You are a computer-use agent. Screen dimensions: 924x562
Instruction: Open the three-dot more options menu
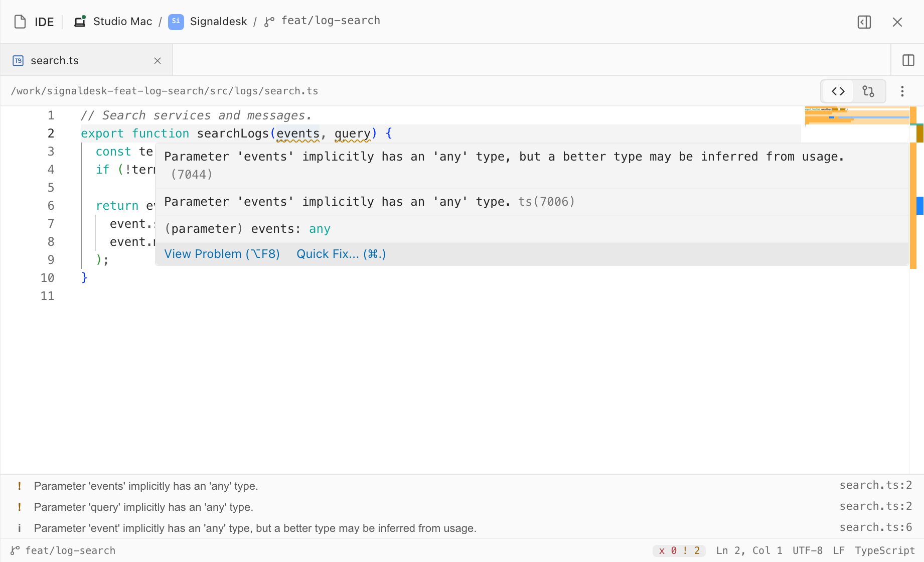point(902,91)
